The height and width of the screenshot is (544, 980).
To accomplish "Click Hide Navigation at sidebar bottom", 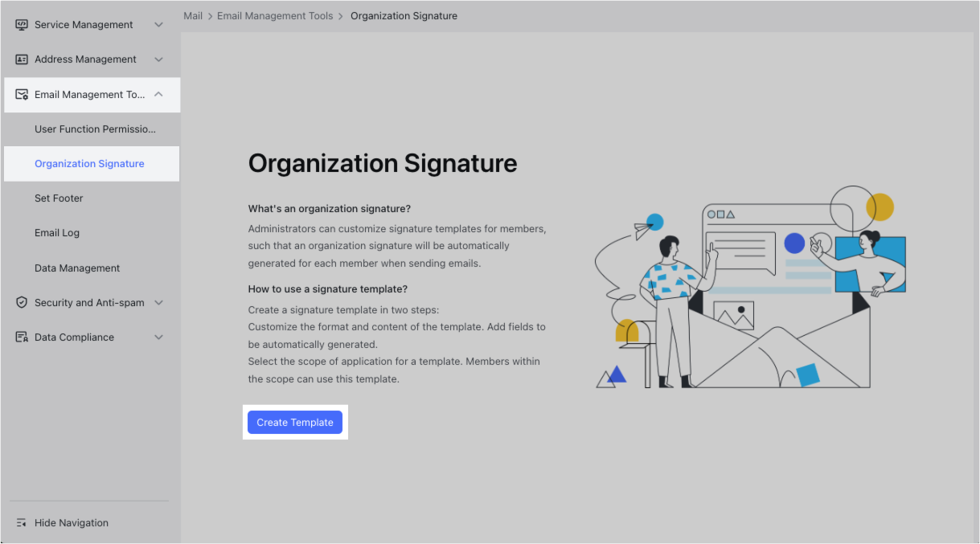I will click(x=72, y=522).
